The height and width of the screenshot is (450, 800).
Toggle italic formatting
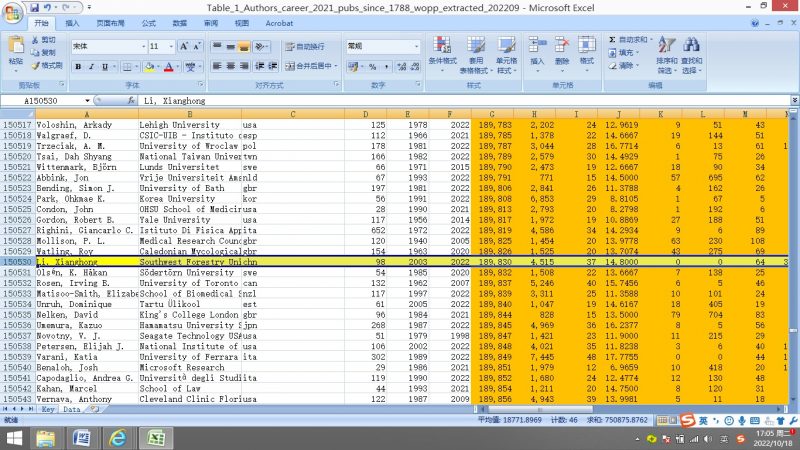[x=90, y=67]
